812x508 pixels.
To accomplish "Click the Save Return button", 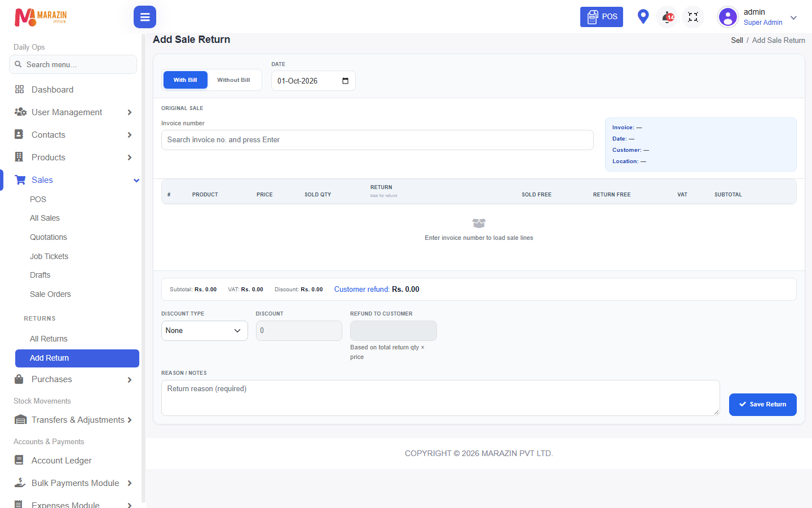I will pos(762,405).
